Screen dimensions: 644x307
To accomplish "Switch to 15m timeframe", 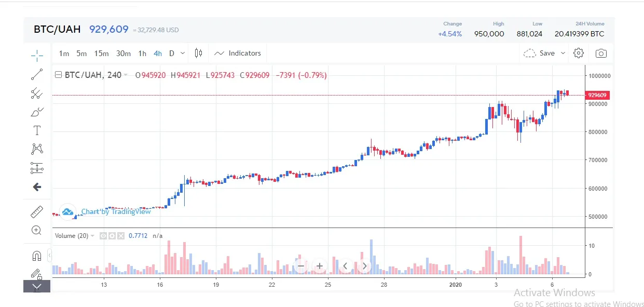I will coord(101,54).
